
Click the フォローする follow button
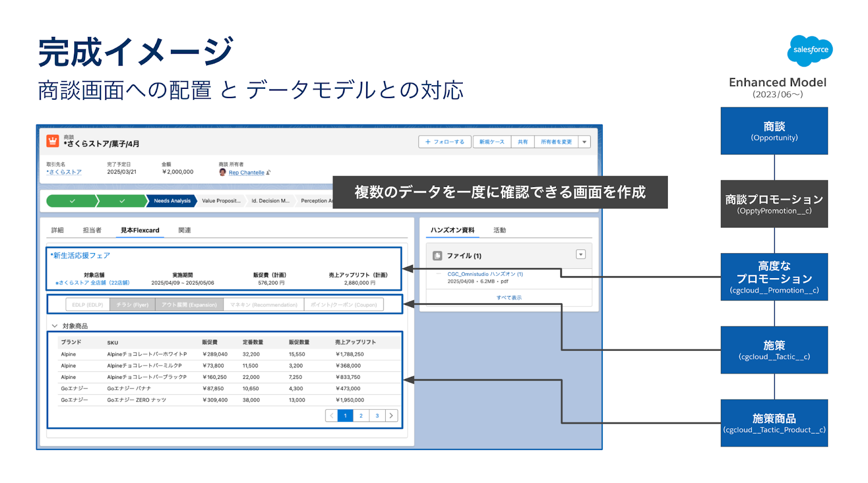445,142
